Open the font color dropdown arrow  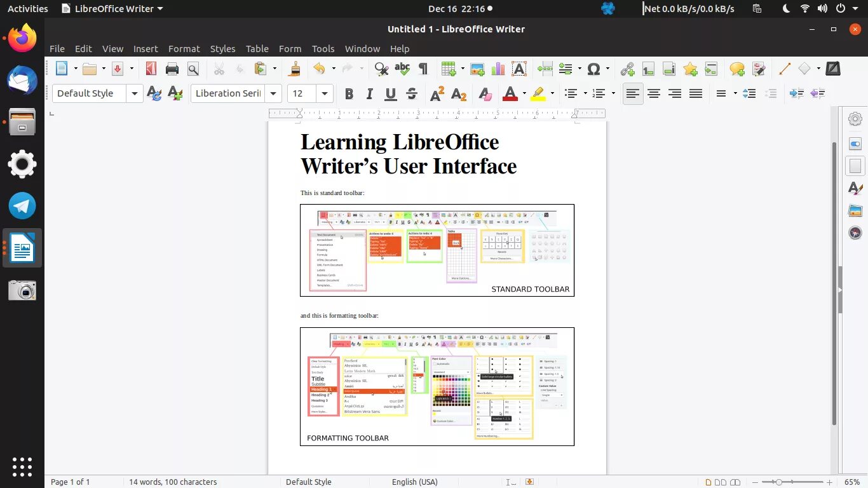524,94
